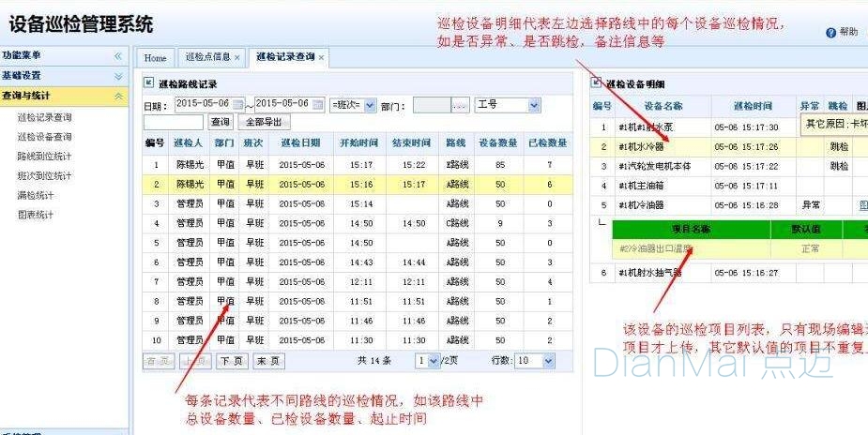Click the 异常 cell for #1机冷油器
The width and height of the screenshot is (868, 435).
[810, 205]
